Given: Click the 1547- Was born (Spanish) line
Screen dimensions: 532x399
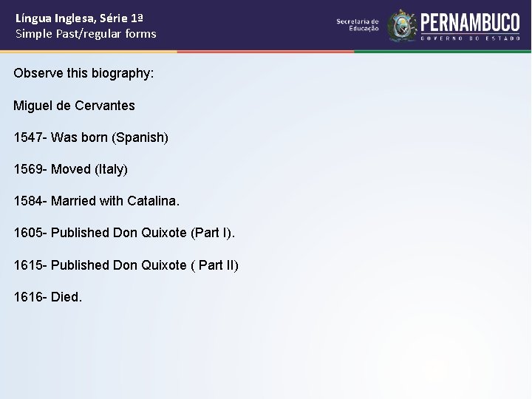Looking at the screenshot, I should (x=91, y=137).
